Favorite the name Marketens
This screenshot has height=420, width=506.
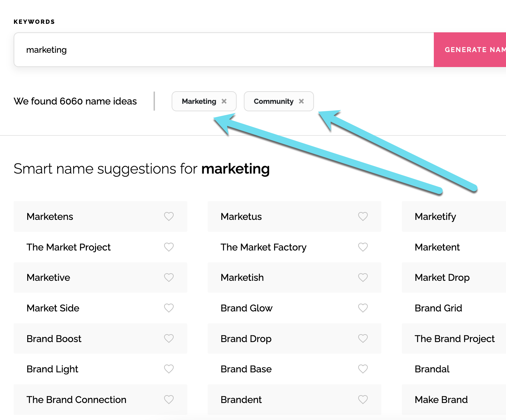coord(169,216)
